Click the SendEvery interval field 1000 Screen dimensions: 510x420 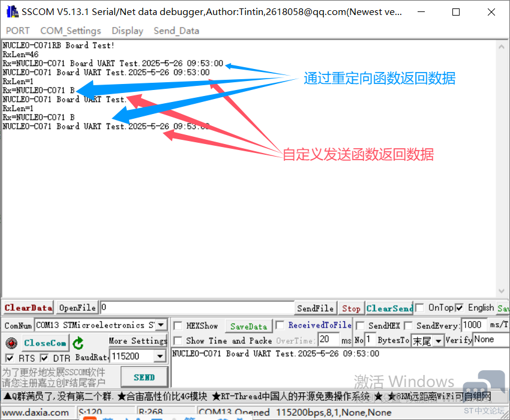(474, 325)
